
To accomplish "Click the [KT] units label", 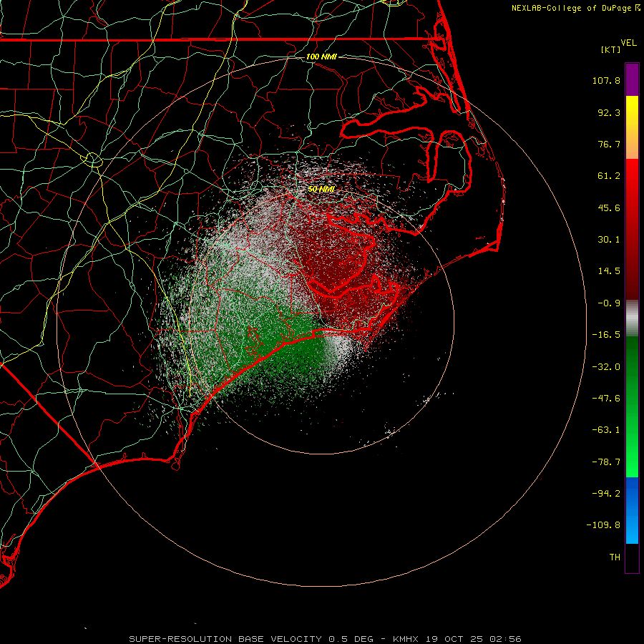I will (x=610, y=49).
